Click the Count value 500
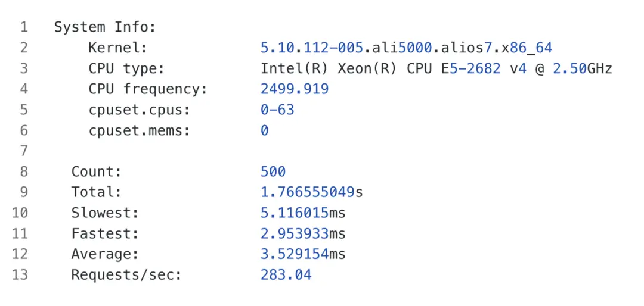Viewport: 644px width, 306px height. coord(273,172)
